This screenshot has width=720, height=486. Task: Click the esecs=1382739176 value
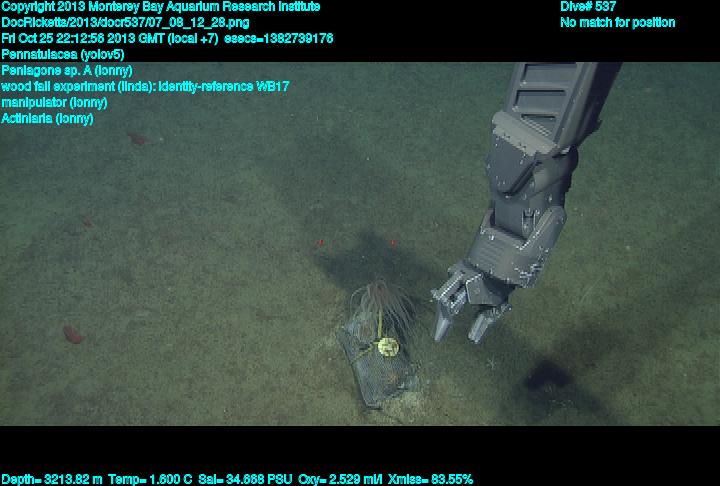[279, 39]
